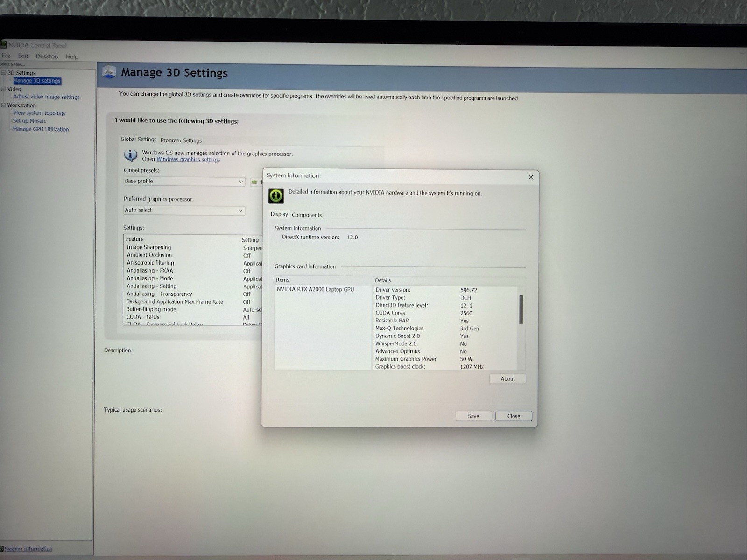Click the WhisperMode 2.0 label
The width and height of the screenshot is (747, 560).
pyautogui.click(x=396, y=344)
